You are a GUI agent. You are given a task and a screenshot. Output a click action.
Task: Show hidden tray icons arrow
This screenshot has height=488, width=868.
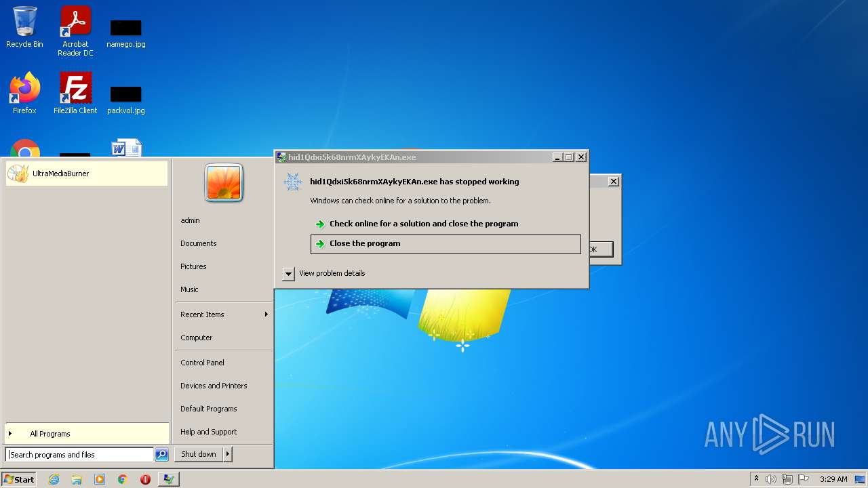(x=756, y=479)
